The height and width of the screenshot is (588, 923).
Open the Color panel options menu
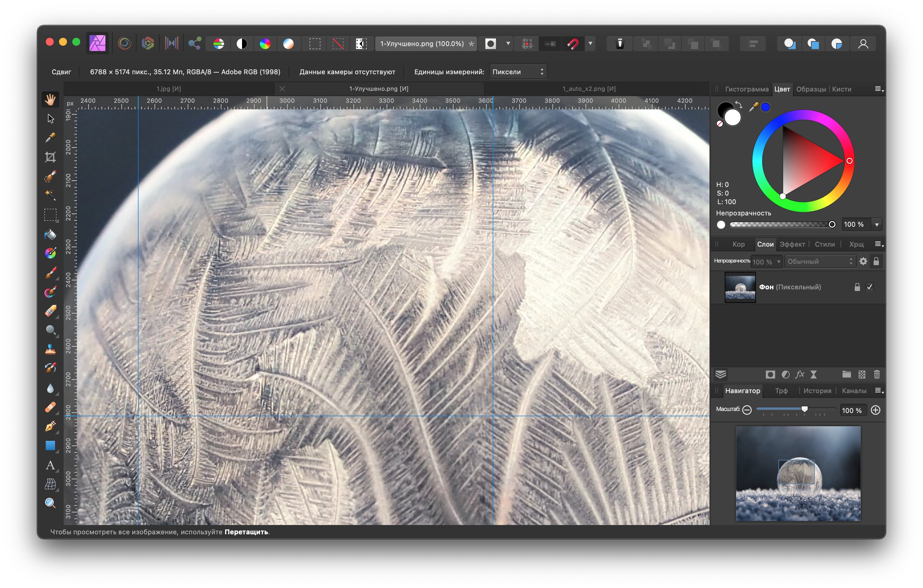pyautogui.click(x=879, y=89)
